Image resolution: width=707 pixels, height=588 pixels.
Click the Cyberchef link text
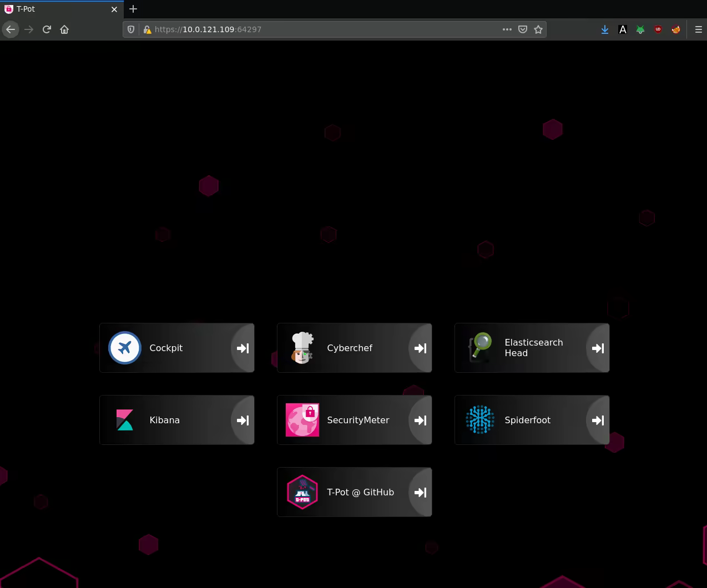pyautogui.click(x=350, y=348)
